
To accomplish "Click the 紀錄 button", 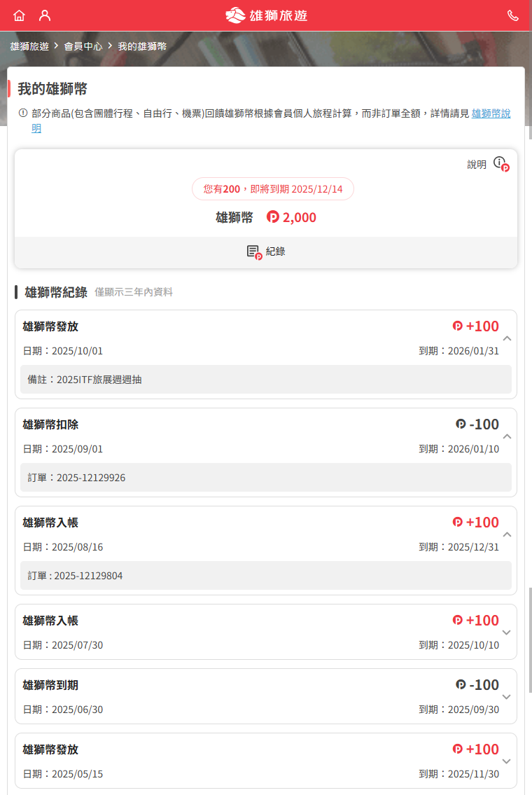I will pyautogui.click(x=266, y=252).
